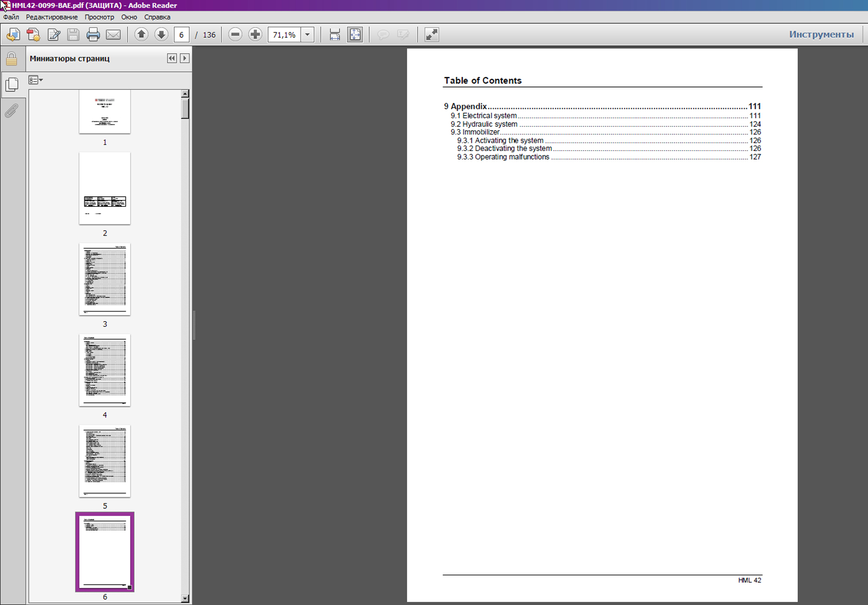The image size is (868, 605).
Task: Open the Инструменты pane
Action: point(821,34)
